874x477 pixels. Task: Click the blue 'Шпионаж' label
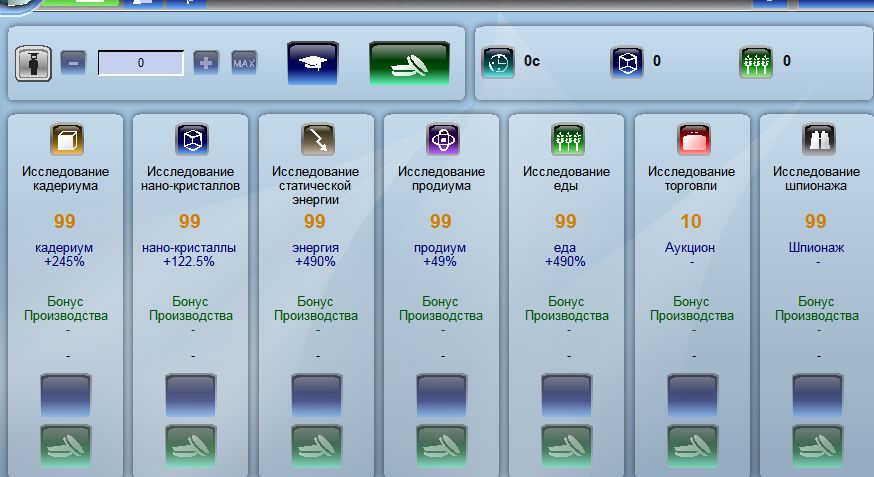click(x=816, y=247)
